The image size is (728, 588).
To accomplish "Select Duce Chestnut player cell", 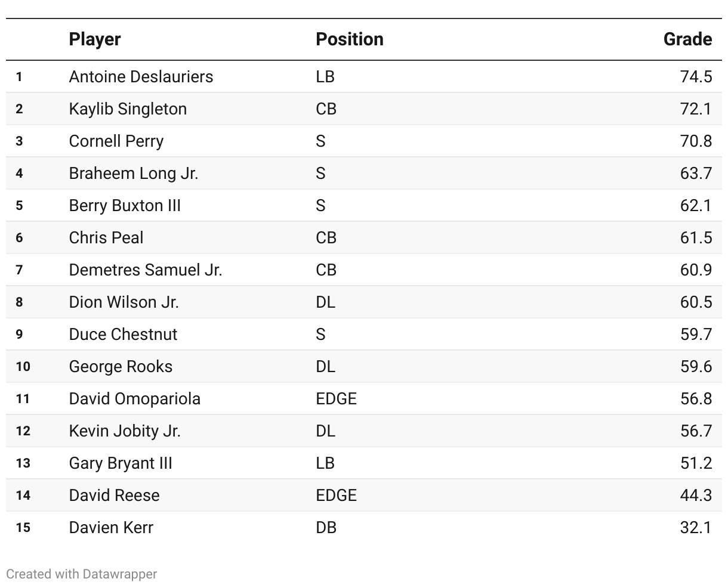I will 123,334.
